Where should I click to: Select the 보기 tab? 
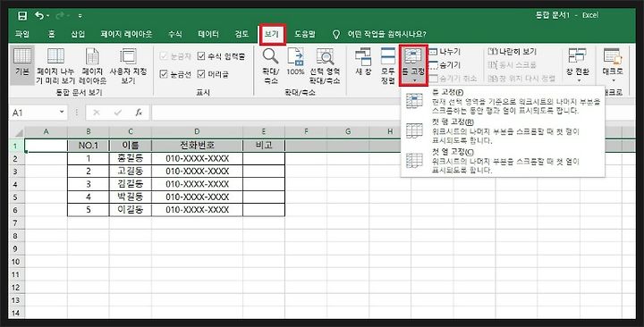pos(272,34)
